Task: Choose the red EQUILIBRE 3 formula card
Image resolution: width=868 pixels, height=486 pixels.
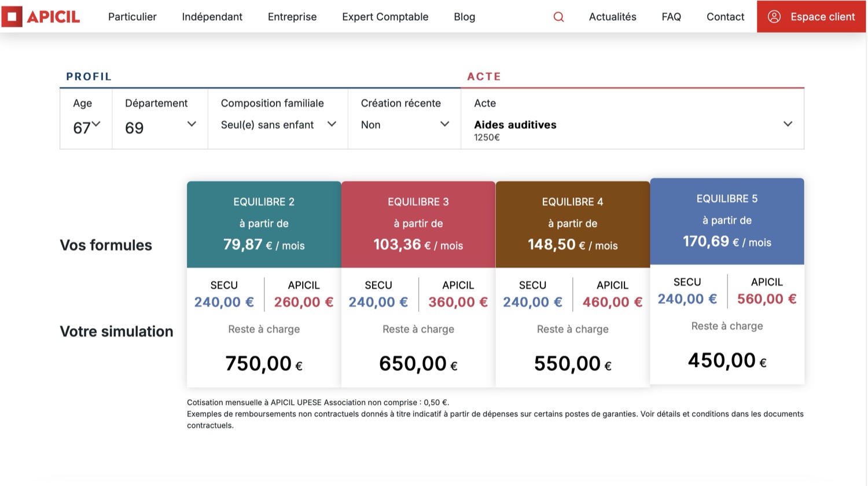Action: [x=418, y=224]
